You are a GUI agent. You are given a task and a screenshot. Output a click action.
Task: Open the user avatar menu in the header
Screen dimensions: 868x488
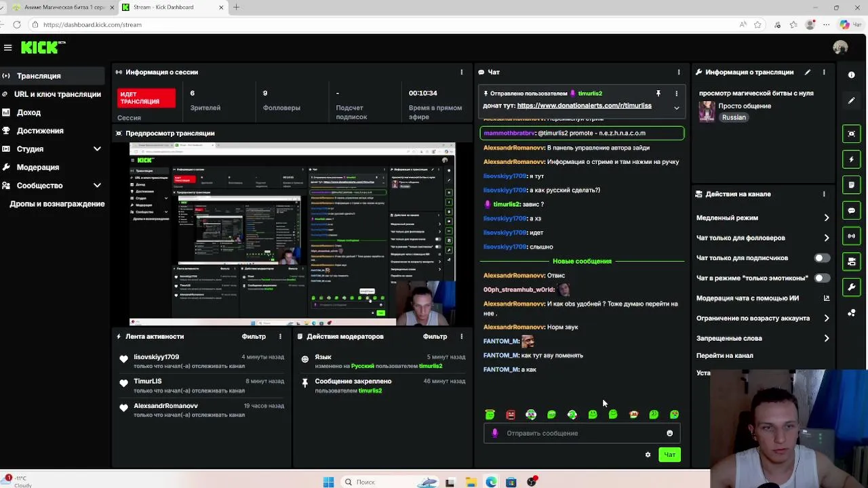[x=840, y=47]
